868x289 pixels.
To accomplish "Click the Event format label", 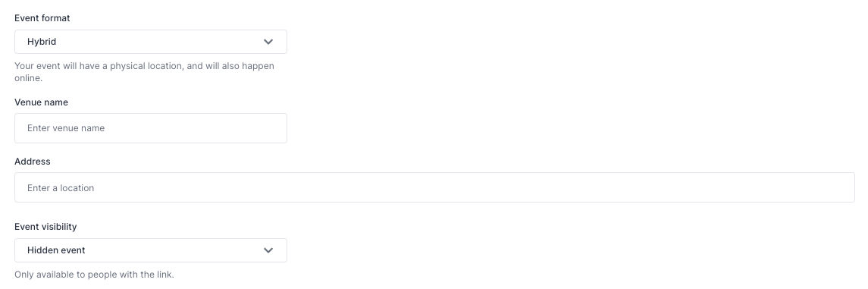I will coord(42,18).
